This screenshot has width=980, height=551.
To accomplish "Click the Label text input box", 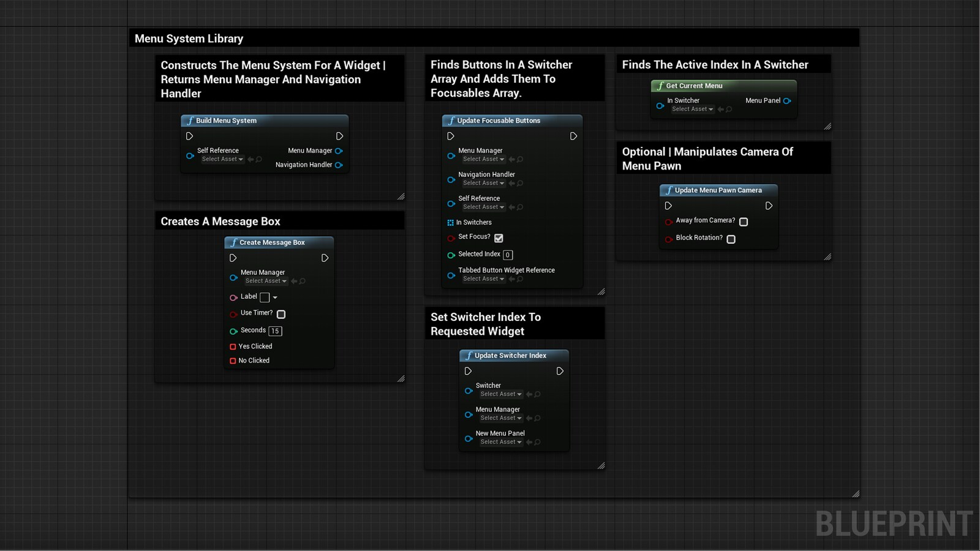I will pyautogui.click(x=265, y=298).
